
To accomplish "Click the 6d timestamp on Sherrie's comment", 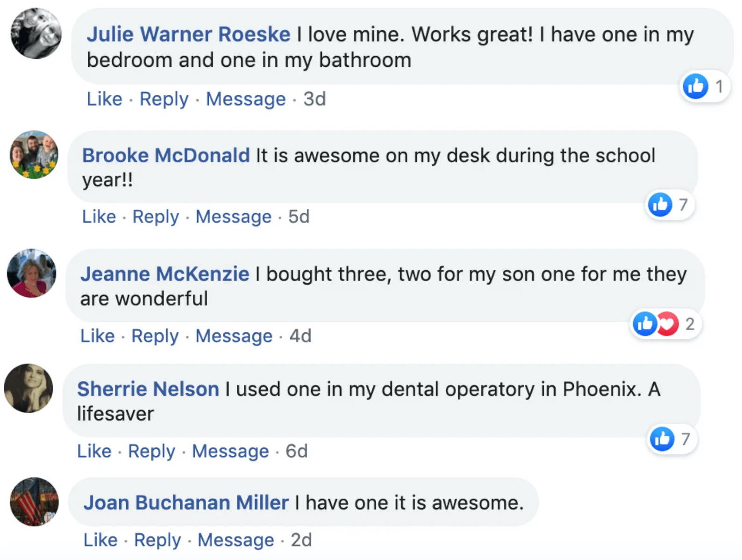I will point(297,451).
